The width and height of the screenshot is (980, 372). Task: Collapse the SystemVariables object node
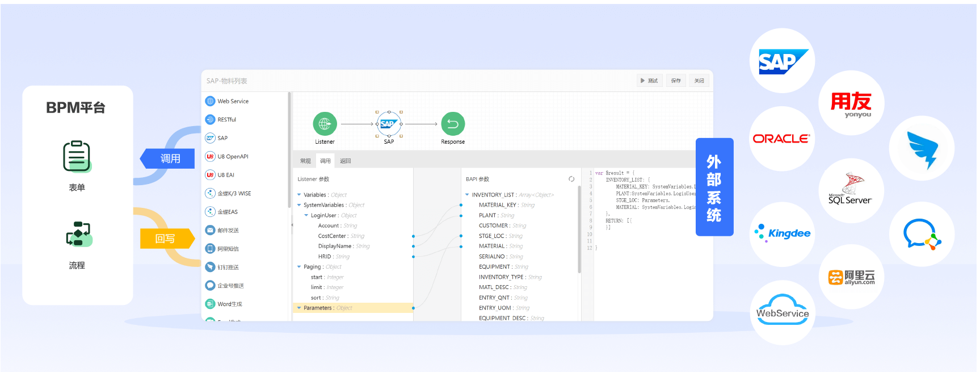pos(299,205)
